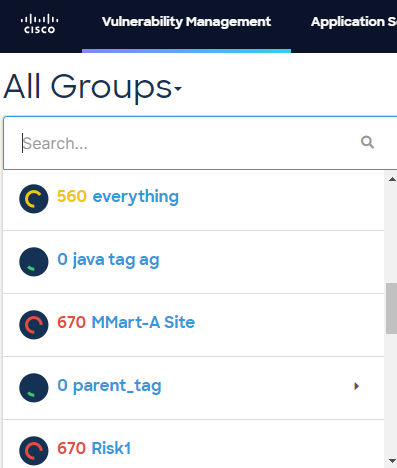This screenshot has height=468, width=397.
Task: Select the 'Risk1' group
Action: coord(111,448)
